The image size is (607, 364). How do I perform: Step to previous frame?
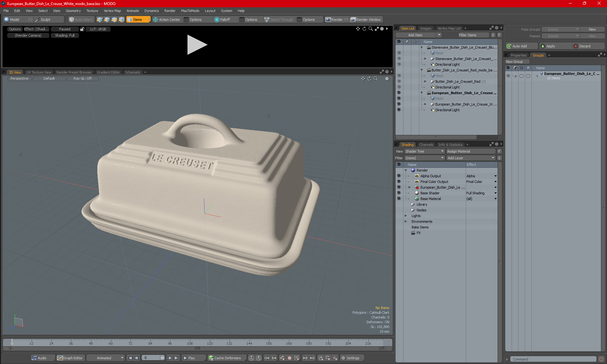pyautogui.click(x=137, y=358)
